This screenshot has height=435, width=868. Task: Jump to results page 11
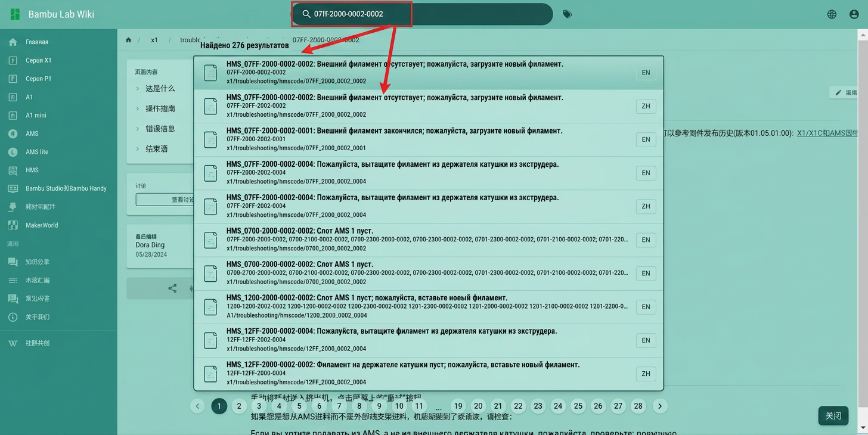[x=419, y=406]
